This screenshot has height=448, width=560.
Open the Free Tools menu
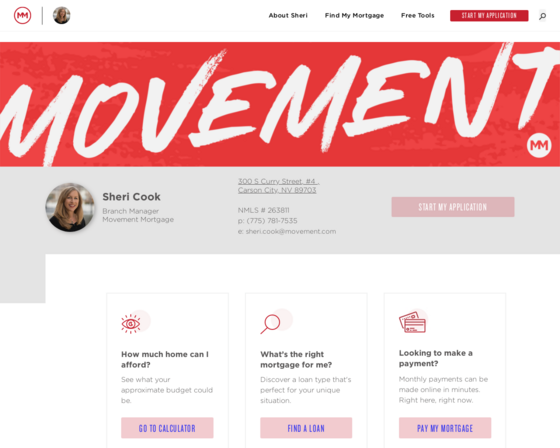point(418,15)
